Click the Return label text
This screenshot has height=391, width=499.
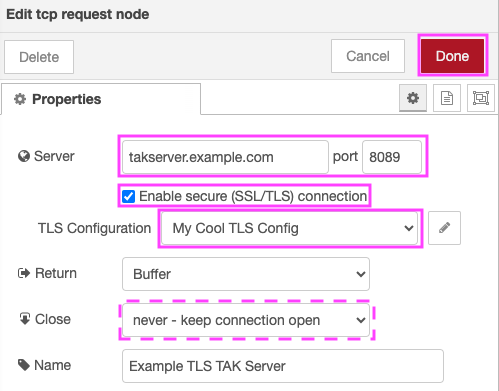pos(56,273)
